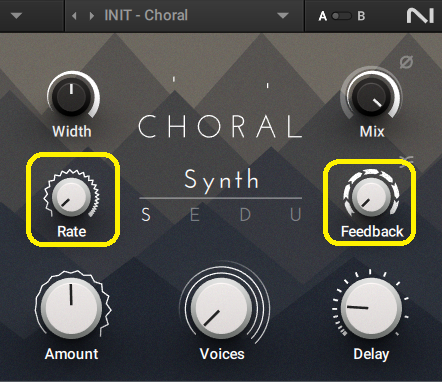
Task: Load the previous preset with left arrow
Action: click(74, 16)
